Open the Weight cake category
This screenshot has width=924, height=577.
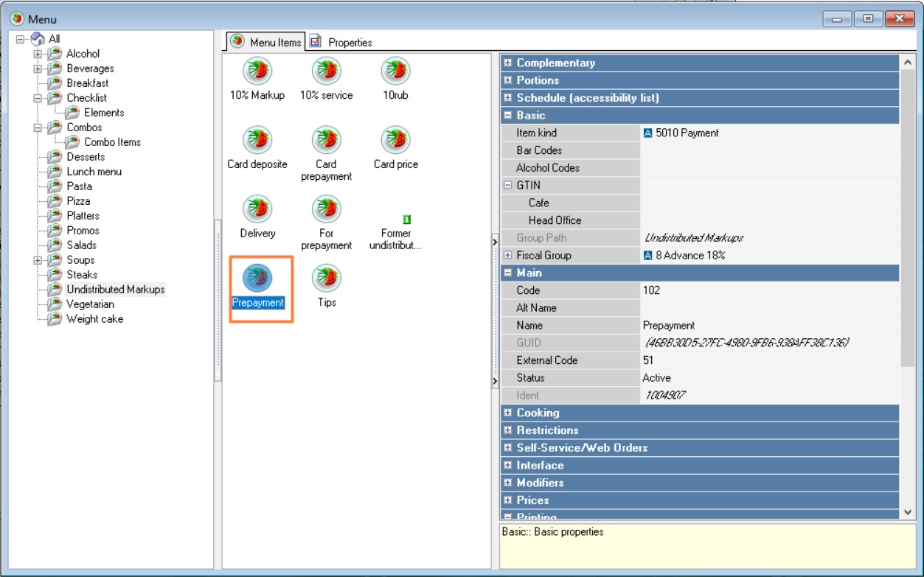[94, 319]
